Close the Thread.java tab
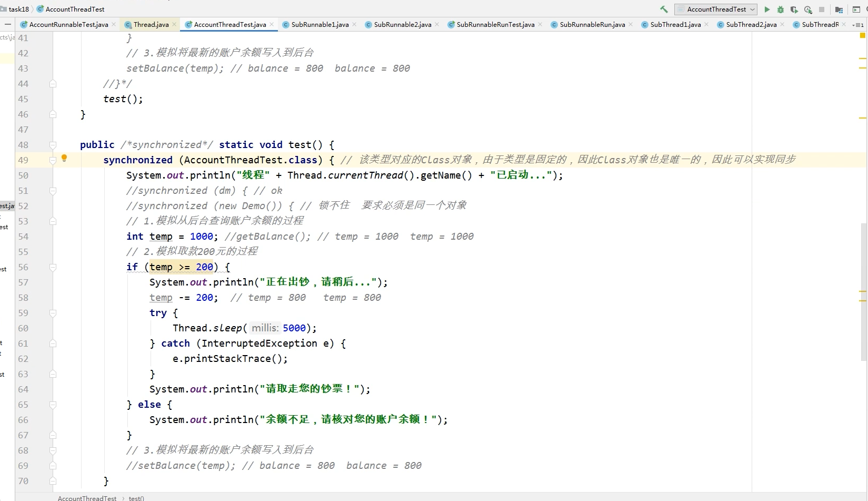The height and width of the screenshot is (501, 868). (174, 24)
